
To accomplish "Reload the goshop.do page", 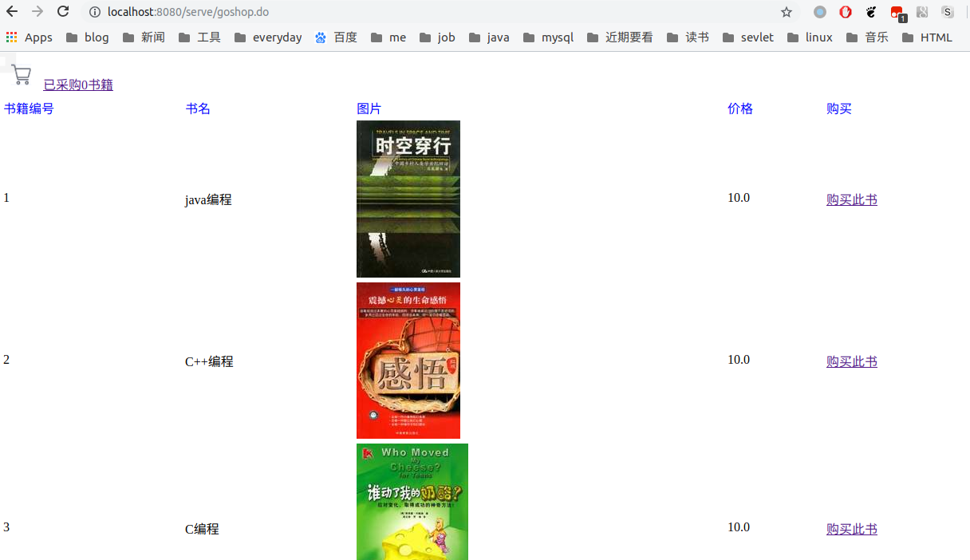I will point(63,11).
